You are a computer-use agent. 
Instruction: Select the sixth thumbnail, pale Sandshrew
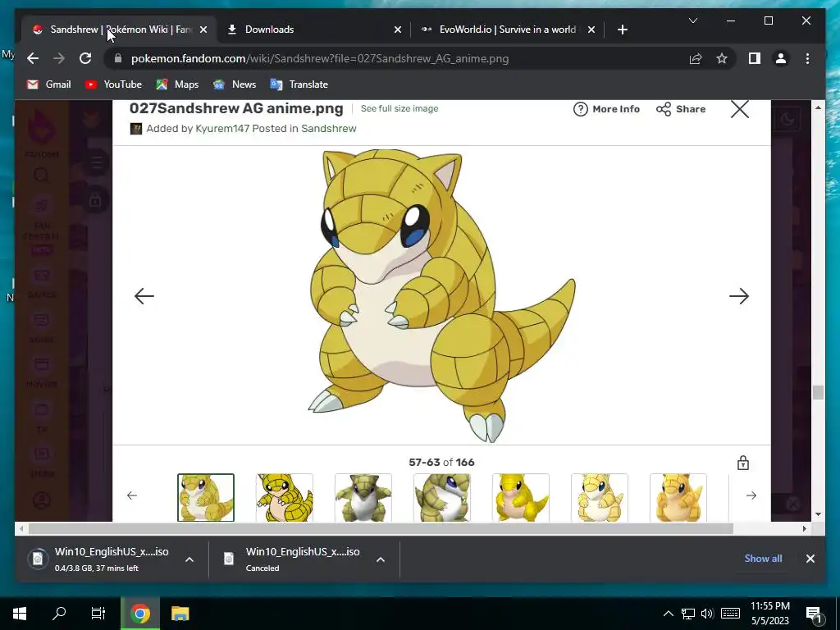(600, 497)
